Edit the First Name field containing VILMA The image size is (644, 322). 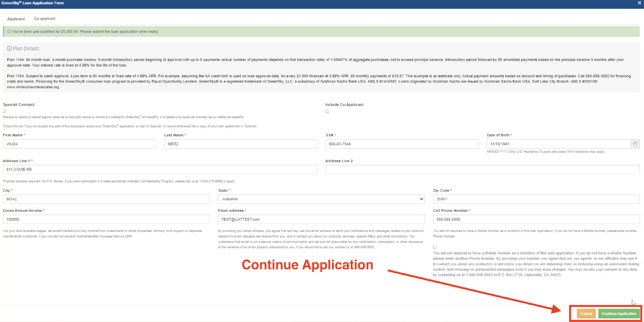[x=79, y=144]
